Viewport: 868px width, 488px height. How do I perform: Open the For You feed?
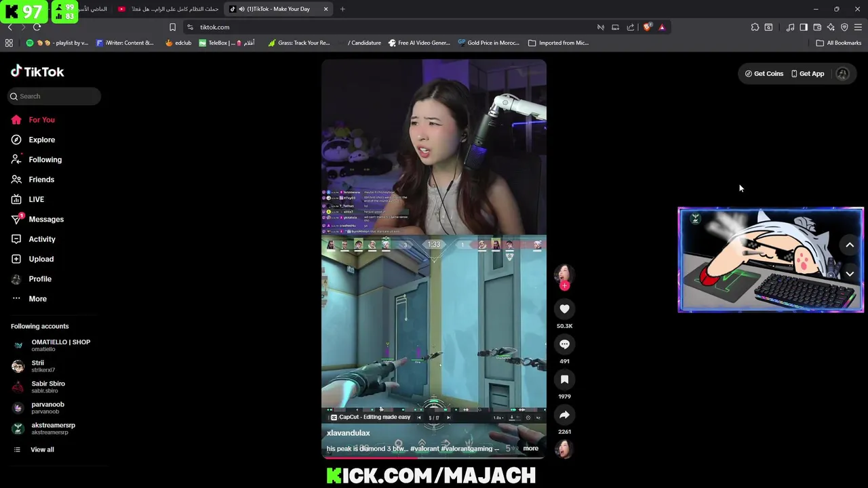pyautogui.click(x=33, y=120)
